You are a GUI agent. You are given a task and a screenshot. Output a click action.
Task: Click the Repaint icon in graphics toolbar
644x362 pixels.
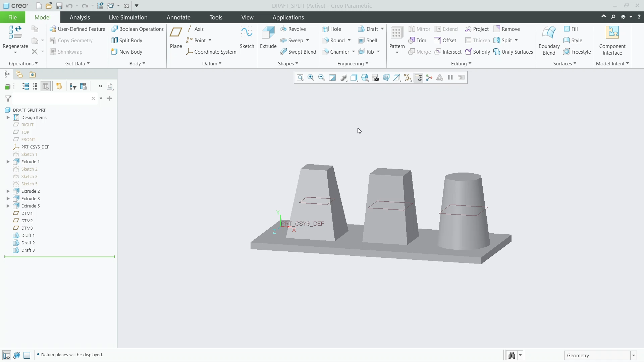332,78
